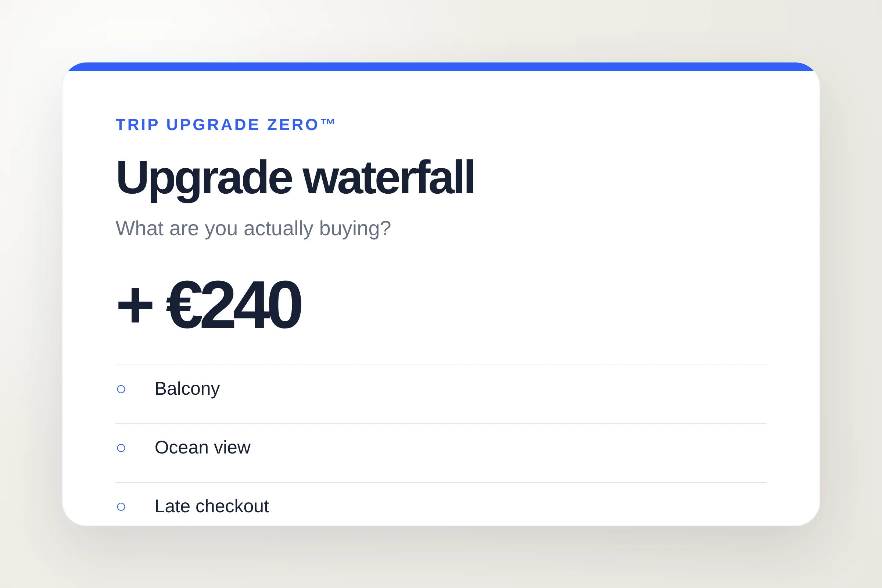882x588 pixels.
Task: Pick the Late checkout item label
Action: tap(212, 506)
